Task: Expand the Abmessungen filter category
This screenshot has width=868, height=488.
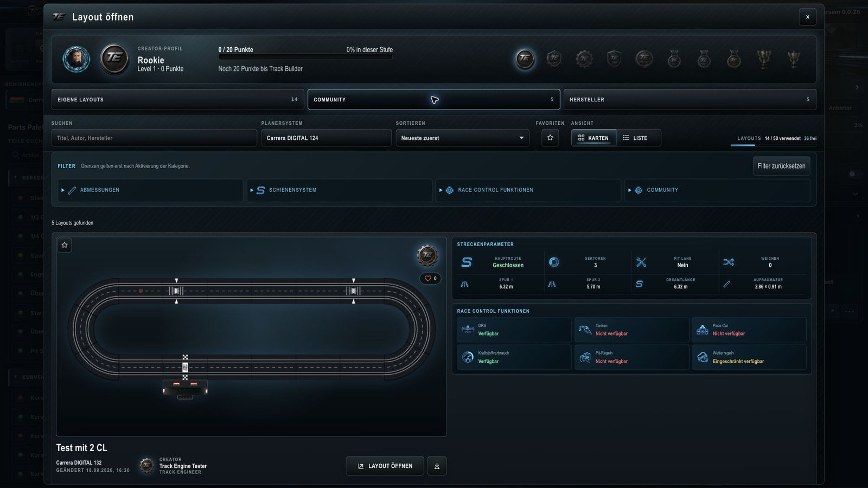Action: [x=150, y=190]
